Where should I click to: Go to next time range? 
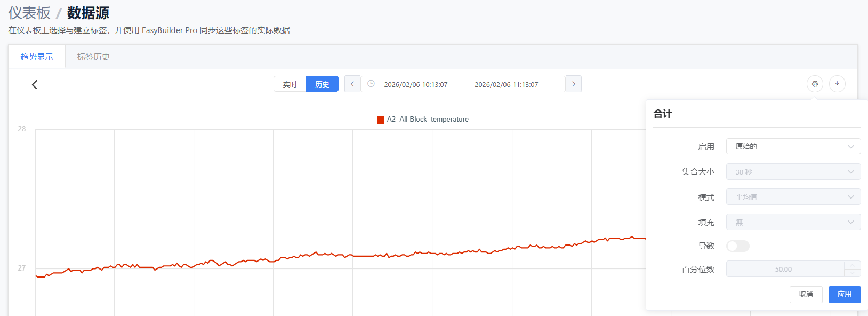click(x=574, y=84)
